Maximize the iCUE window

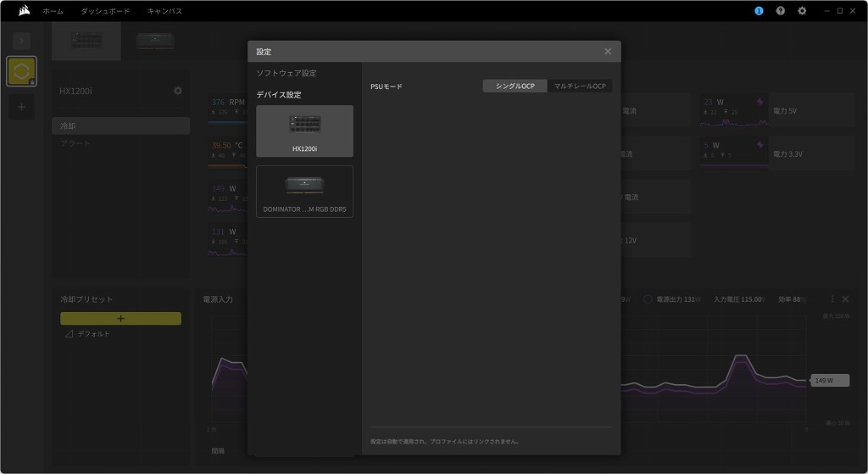click(x=840, y=10)
